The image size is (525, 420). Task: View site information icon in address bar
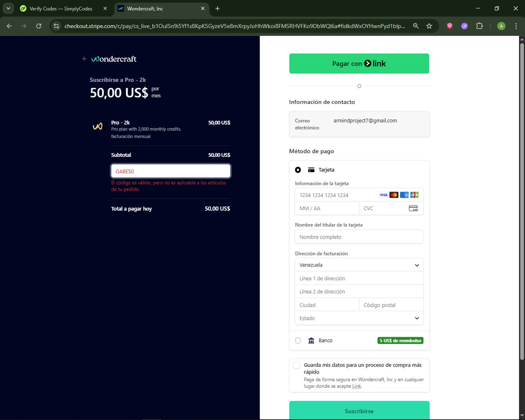(x=56, y=26)
